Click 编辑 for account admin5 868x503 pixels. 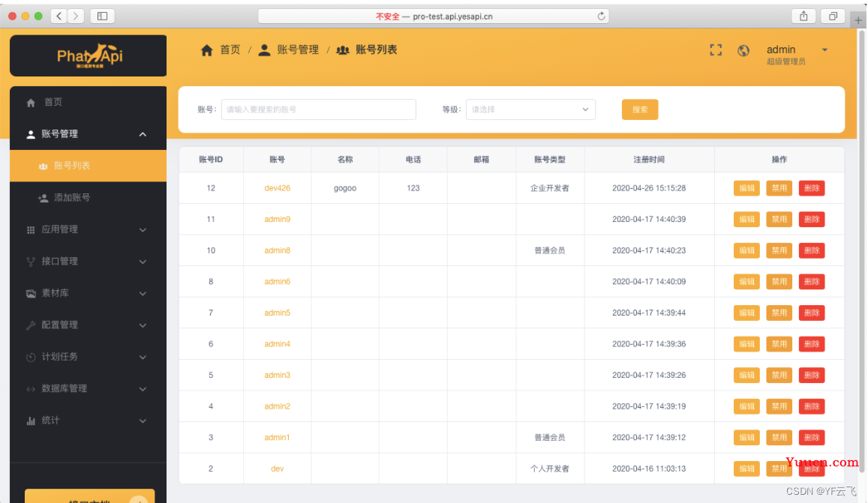(746, 313)
